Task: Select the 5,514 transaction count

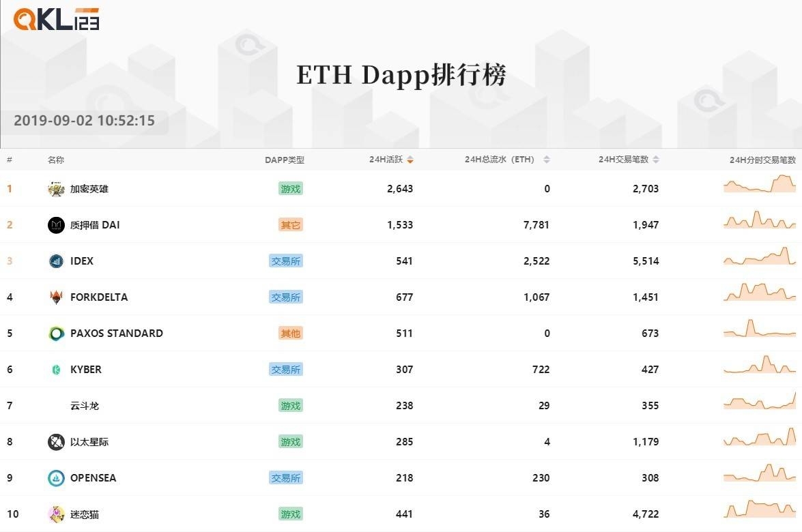Action: [646, 261]
